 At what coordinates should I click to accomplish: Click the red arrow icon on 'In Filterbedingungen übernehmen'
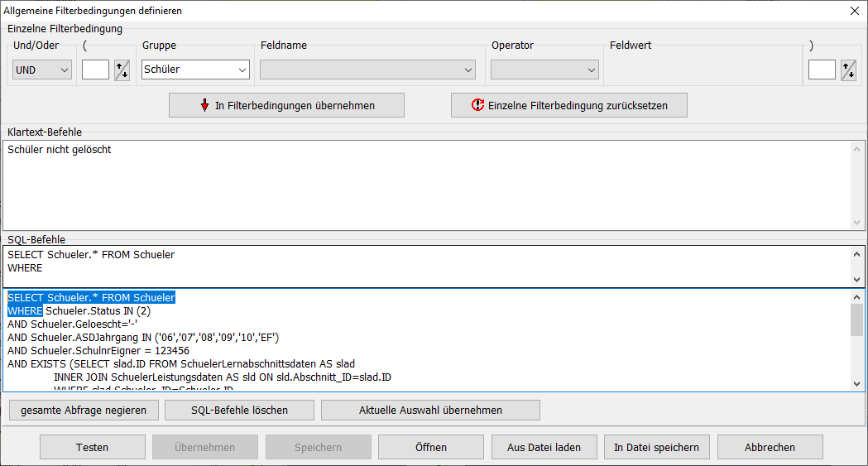point(204,106)
